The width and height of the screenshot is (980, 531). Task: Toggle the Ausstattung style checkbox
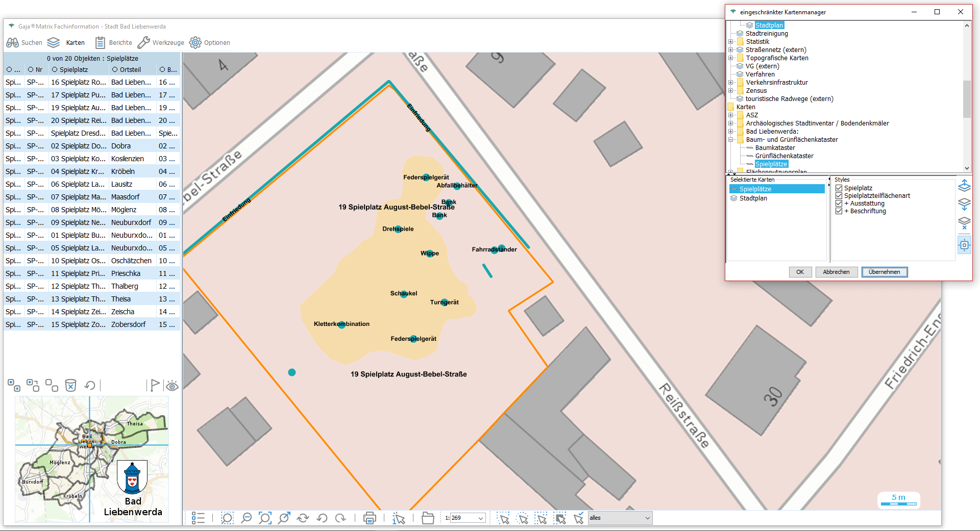pos(839,204)
